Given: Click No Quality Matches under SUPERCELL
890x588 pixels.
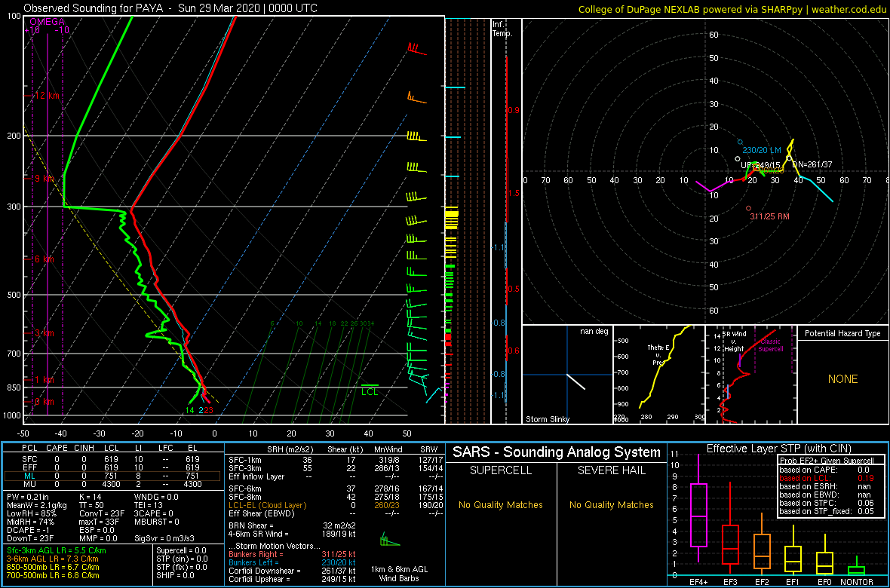Looking at the screenshot, I should [501, 504].
